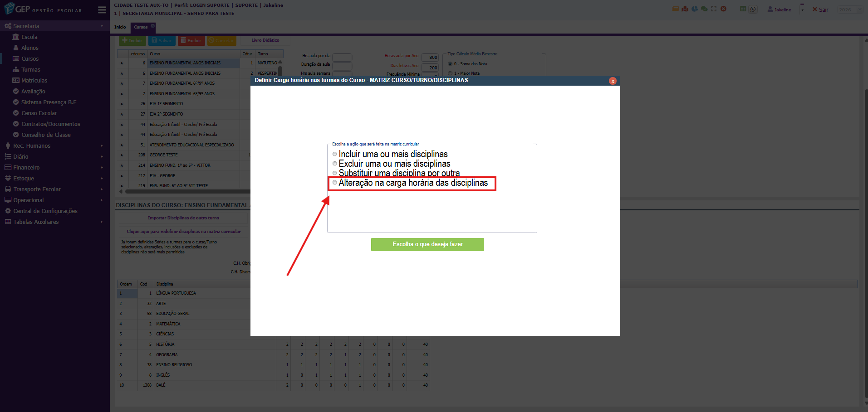The width and height of the screenshot is (868, 412).
Task: Toggle the hamburger sidebar menu
Action: click(102, 10)
